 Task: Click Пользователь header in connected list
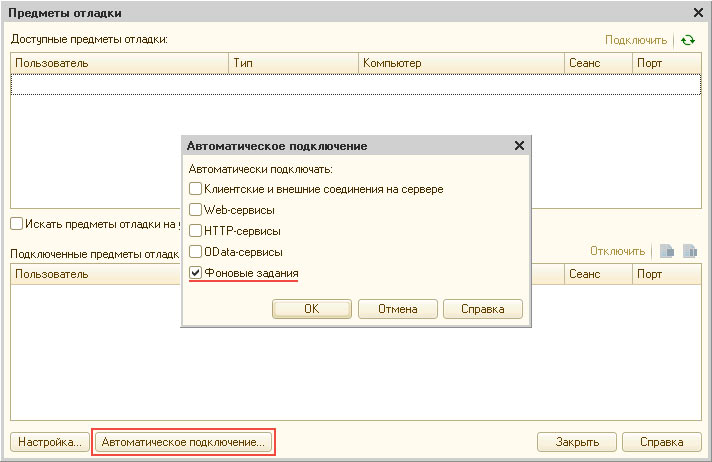96,274
